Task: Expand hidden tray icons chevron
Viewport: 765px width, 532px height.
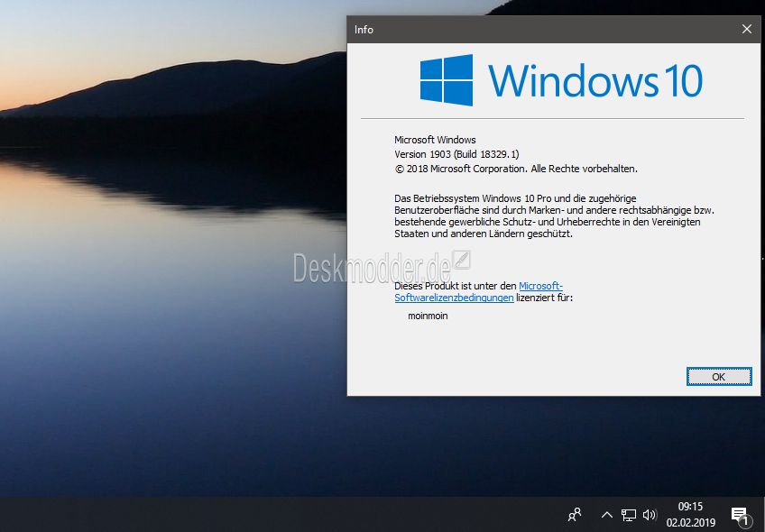Action: [x=606, y=515]
